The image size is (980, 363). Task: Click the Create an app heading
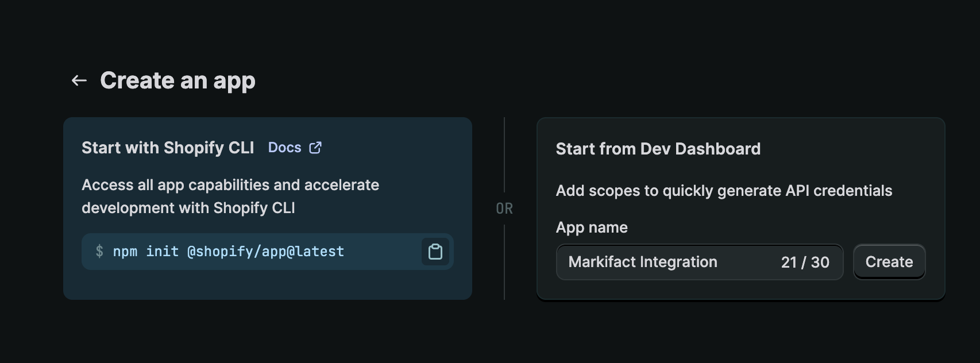pyautogui.click(x=178, y=81)
